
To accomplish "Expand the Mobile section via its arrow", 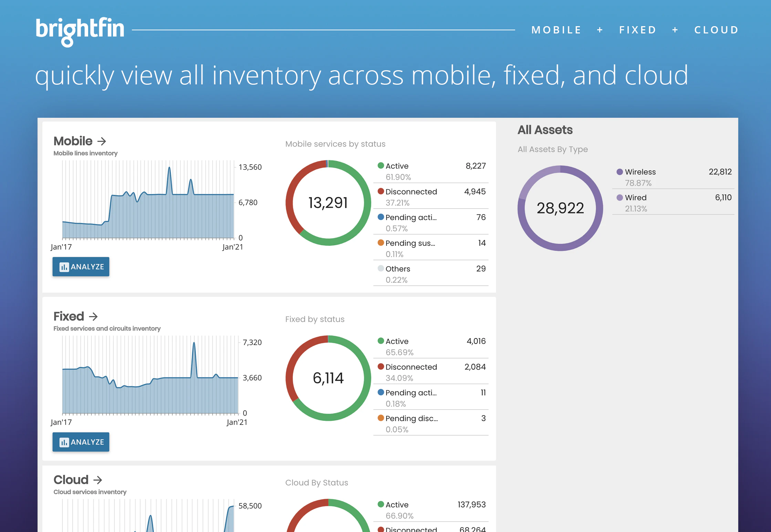I will tap(102, 141).
